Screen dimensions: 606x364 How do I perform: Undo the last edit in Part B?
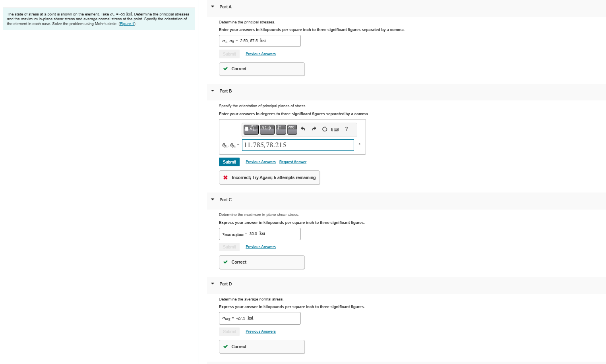[x=303, y=129]
